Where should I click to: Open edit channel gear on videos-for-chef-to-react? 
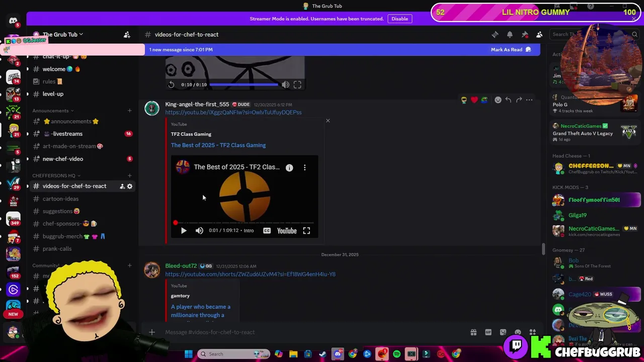point(130,186)
